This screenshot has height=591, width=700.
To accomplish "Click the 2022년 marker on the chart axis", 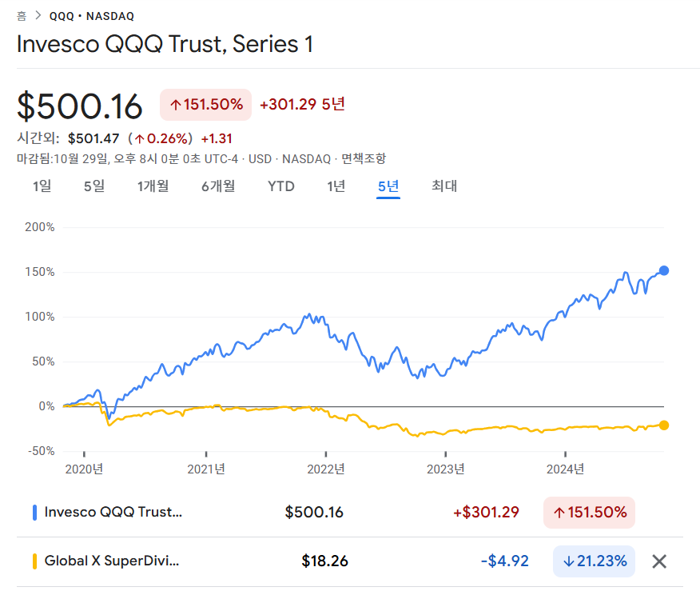I will tap(326, 469).
